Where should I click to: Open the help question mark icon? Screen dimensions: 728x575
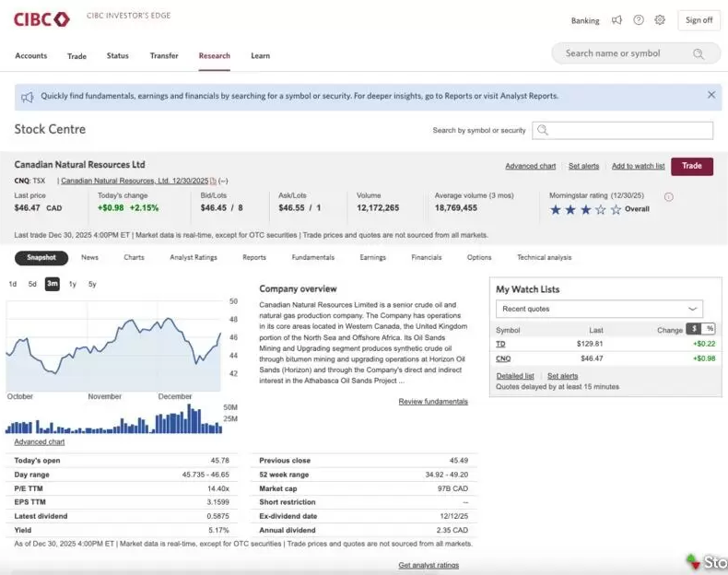coord(639,20)
